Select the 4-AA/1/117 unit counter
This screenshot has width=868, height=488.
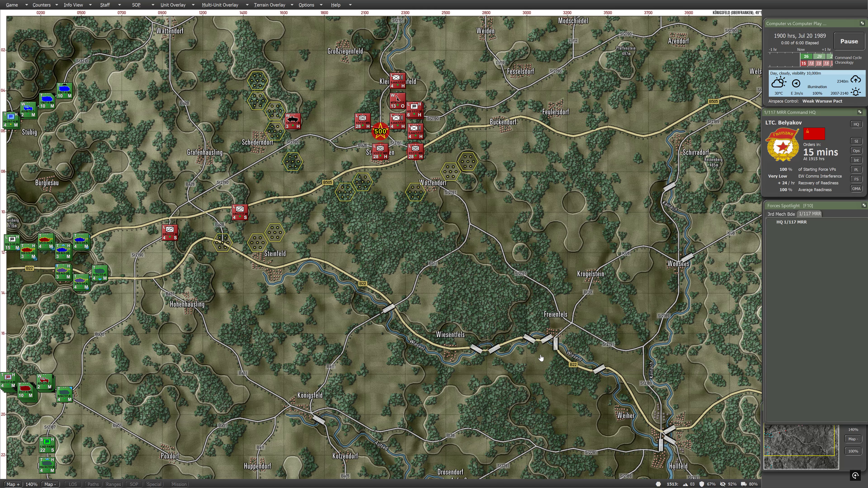tap(398, 121)
